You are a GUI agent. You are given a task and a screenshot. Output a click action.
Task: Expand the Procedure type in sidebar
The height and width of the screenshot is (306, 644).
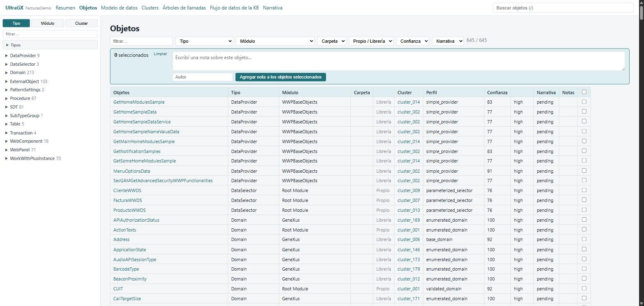[7, 98]
